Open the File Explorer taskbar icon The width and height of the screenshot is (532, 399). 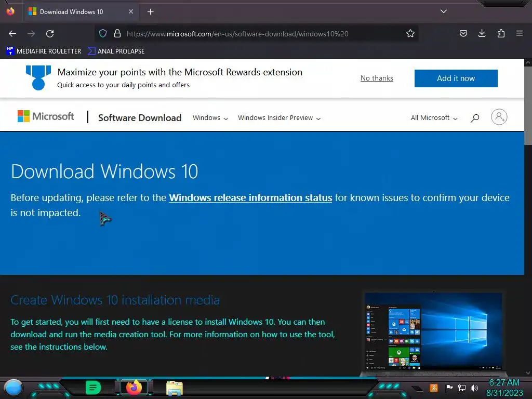click(175, 388)
